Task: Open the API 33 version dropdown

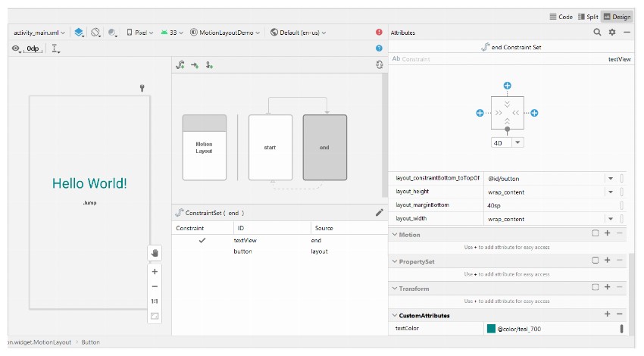Action: coord(172,33)
